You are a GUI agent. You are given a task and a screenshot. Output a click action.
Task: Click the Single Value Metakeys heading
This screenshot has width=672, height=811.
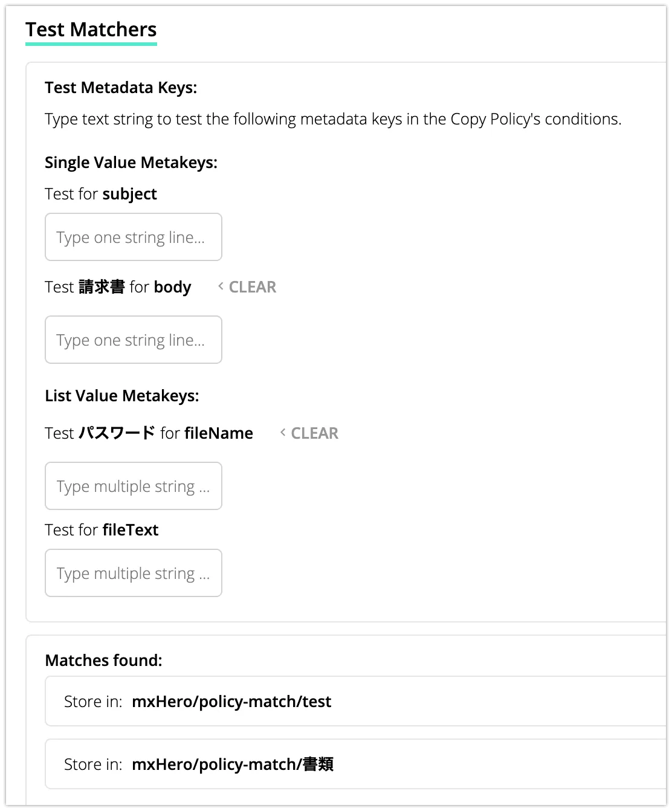point(131,163)
